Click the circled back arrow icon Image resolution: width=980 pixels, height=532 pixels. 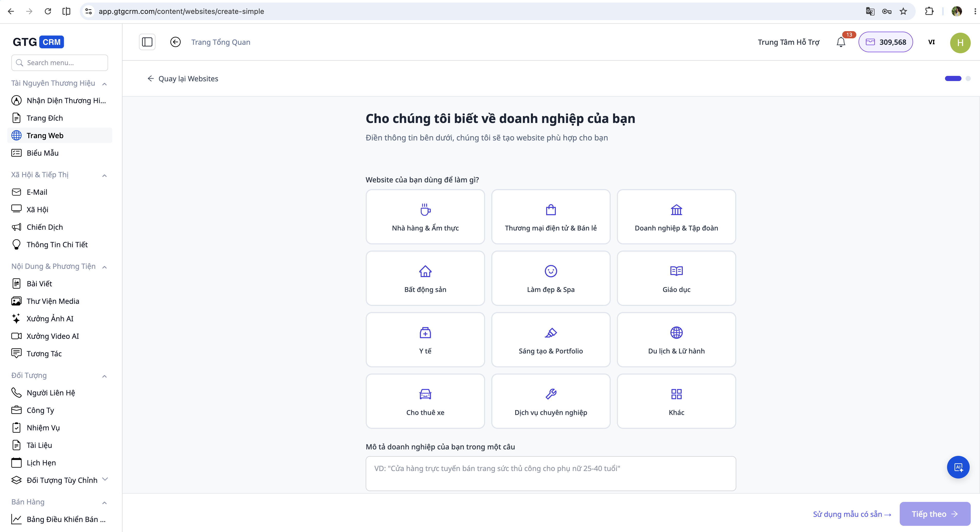175,42
